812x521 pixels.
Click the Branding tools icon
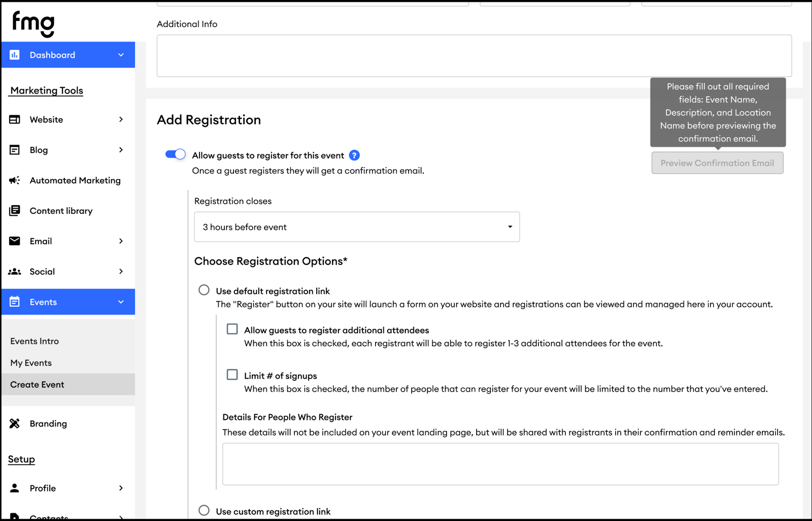click(15, 424)
